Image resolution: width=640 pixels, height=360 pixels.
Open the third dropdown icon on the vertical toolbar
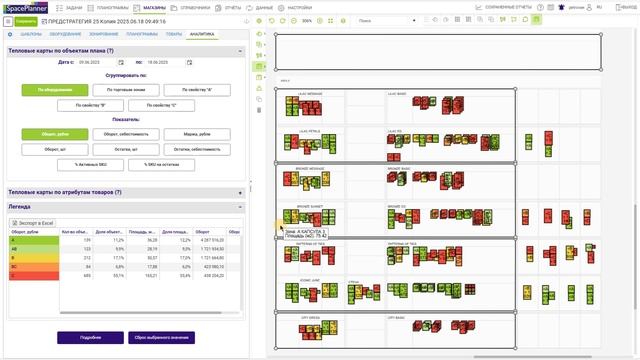(x=260, y=56)
